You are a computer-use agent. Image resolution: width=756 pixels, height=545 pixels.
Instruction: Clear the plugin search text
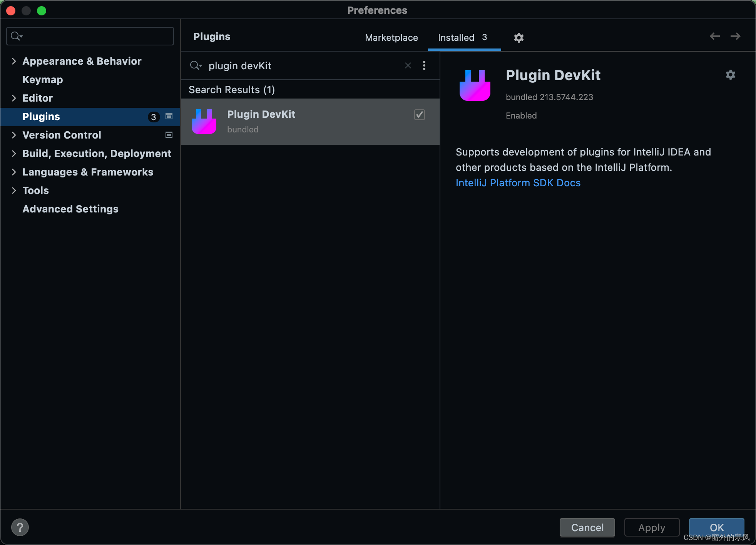pos(408,65)
